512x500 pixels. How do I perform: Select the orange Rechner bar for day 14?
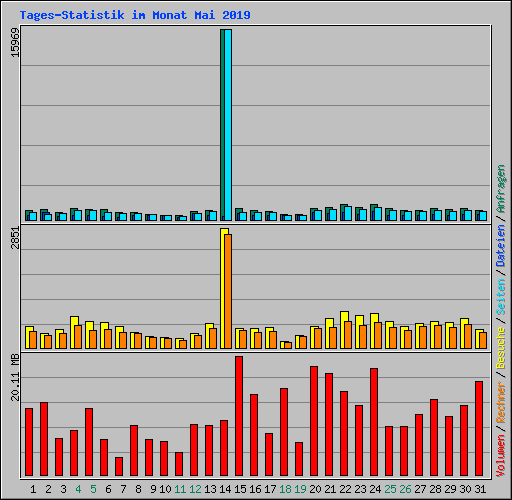(x=228, y=292)
